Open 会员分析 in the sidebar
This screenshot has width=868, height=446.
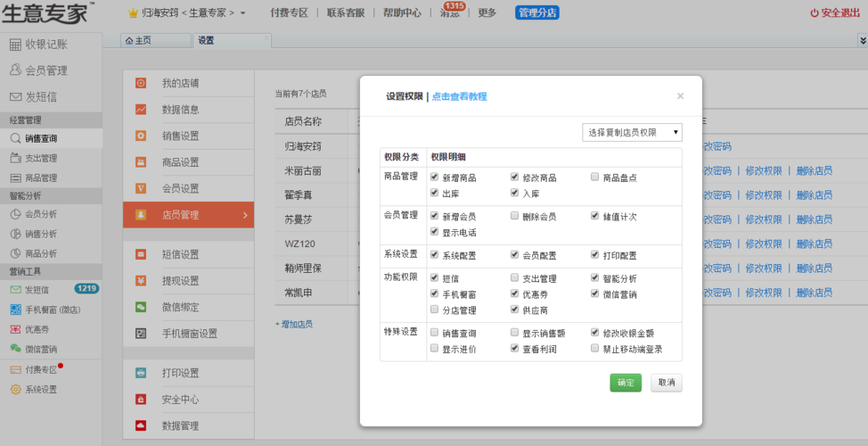click(x=34, y=214)
